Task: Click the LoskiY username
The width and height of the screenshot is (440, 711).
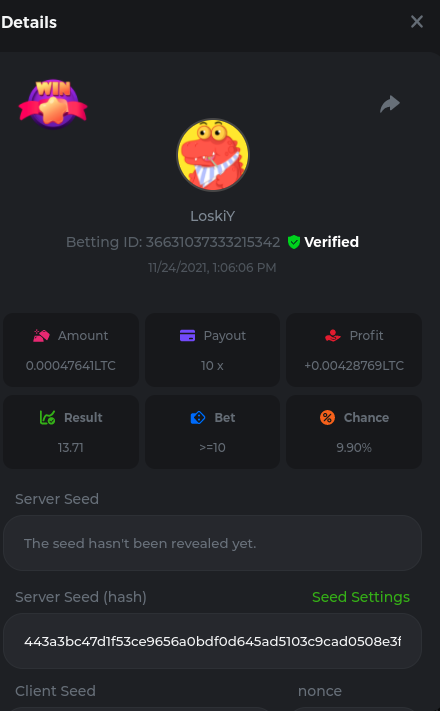Action: pos(212,216)
